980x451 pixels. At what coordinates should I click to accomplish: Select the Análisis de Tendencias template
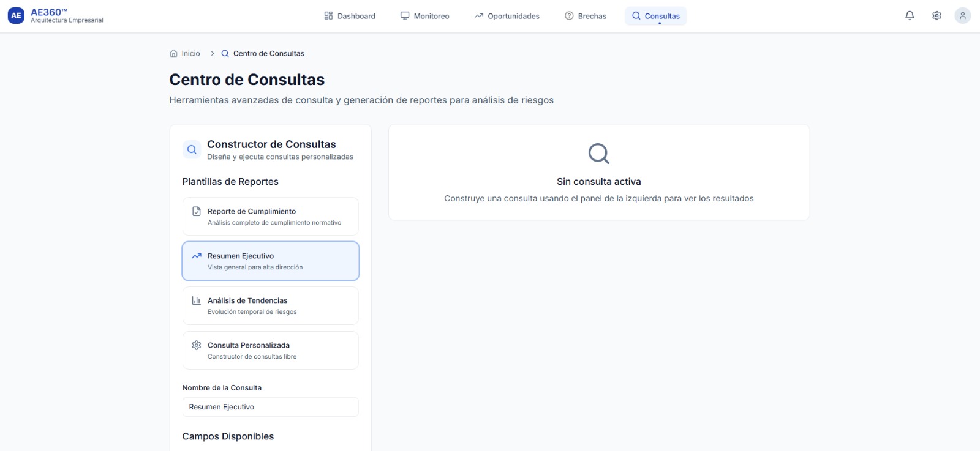point(270,306)
